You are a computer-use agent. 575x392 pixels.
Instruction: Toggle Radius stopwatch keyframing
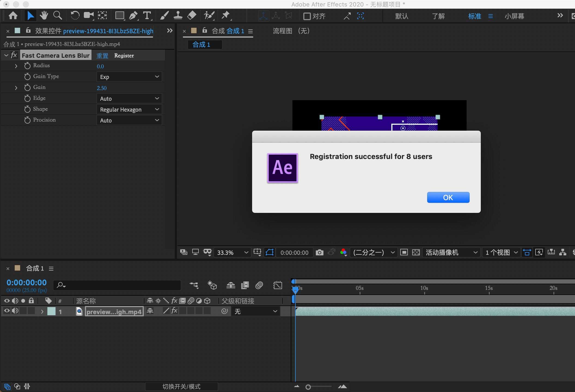coord(27,66)
